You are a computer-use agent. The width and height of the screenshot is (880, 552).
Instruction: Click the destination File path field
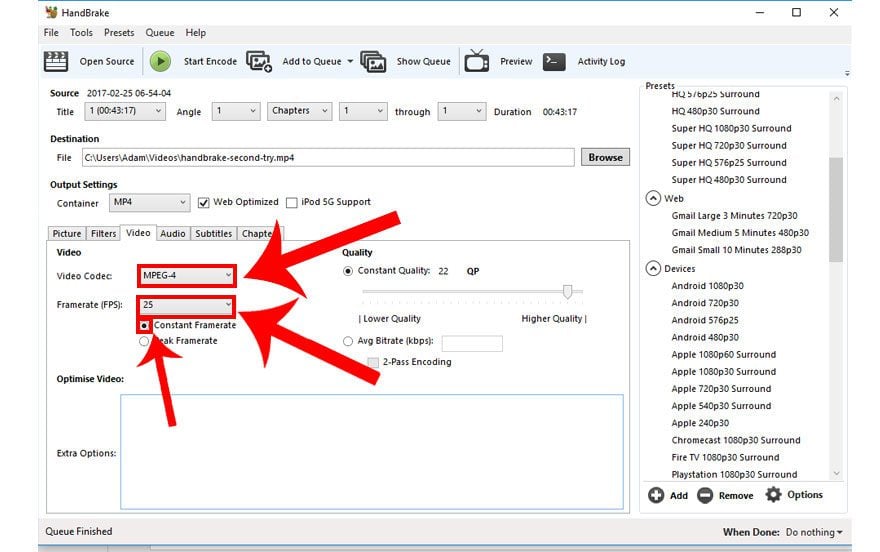pyautogui.click(x=328, y=157)
